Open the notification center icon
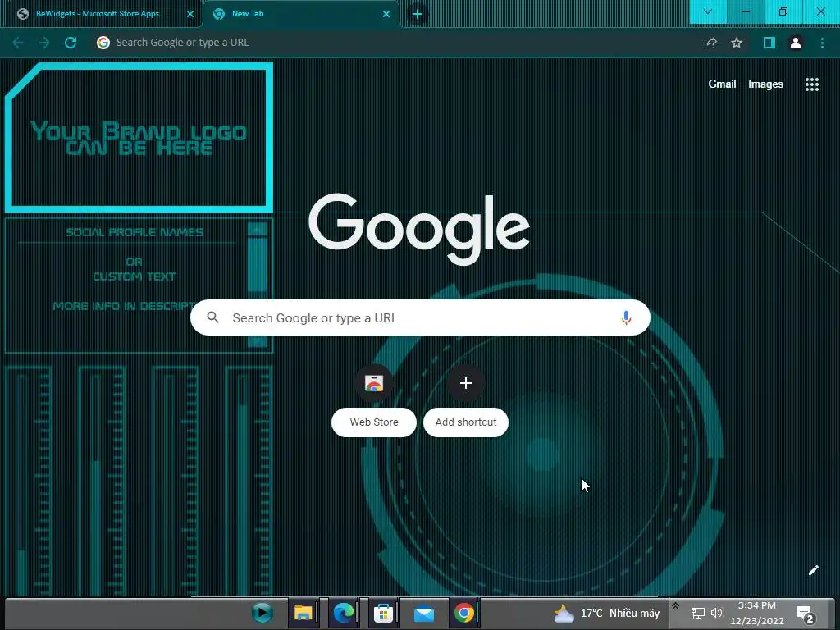This screenshot has width=840, height=630. click(x=806, y=614)
